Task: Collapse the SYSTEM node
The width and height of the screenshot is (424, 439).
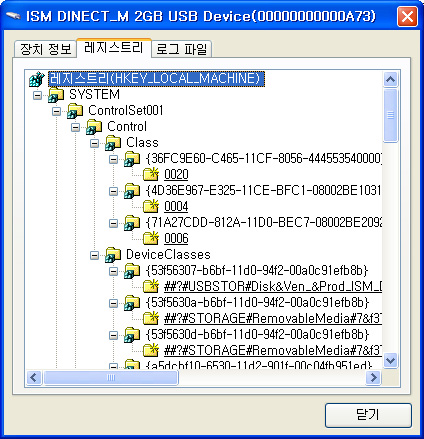Action: (x=37, y=95)
